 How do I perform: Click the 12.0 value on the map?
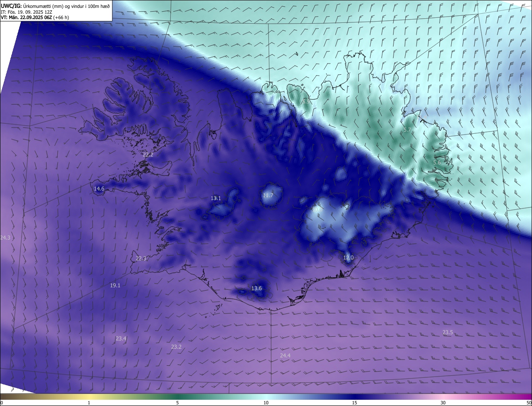348,257
